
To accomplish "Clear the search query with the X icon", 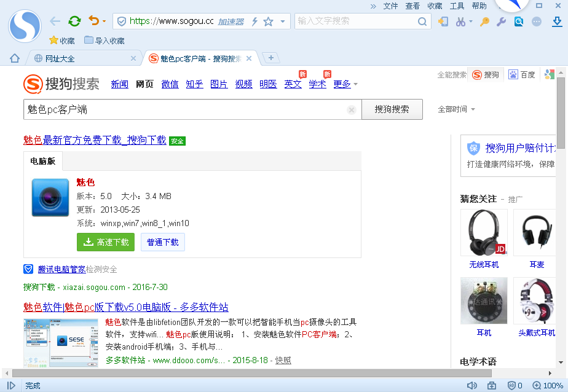I will click(352, 109).
